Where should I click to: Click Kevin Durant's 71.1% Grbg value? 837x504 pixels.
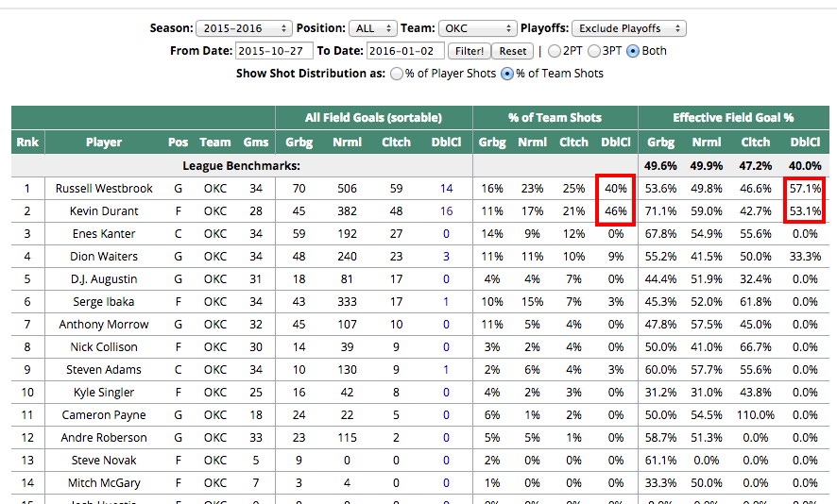pyautogui.click(x=660, y=211)
